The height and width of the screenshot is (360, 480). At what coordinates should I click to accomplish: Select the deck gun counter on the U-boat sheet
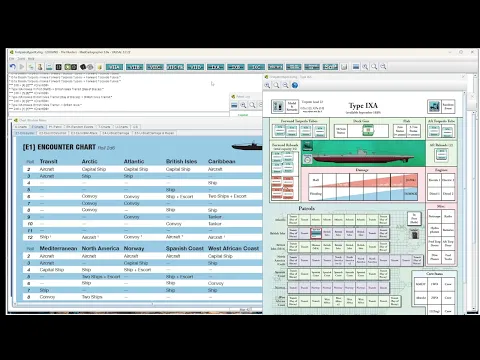(x=368, y=130)
